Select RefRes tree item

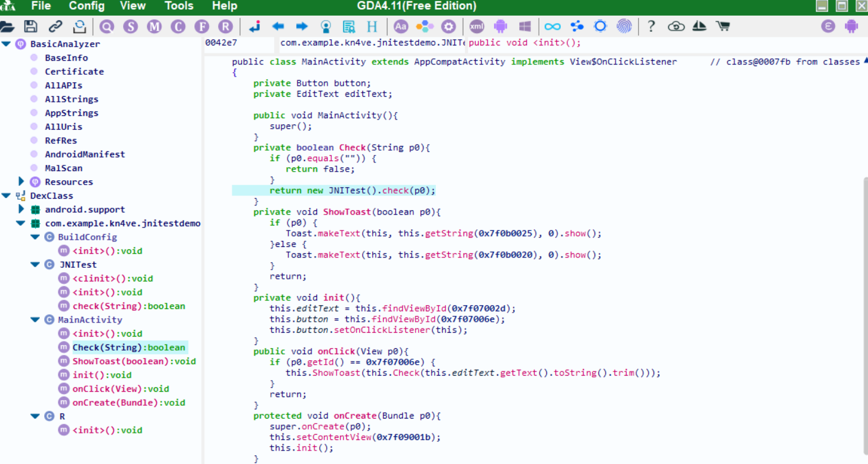click(61, 140)
